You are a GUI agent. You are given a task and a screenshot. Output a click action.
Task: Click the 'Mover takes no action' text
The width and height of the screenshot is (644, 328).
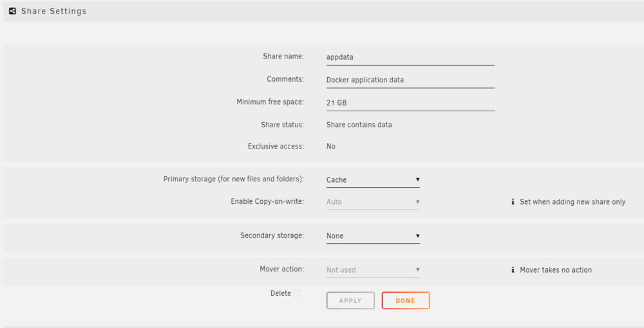[556, 269]
